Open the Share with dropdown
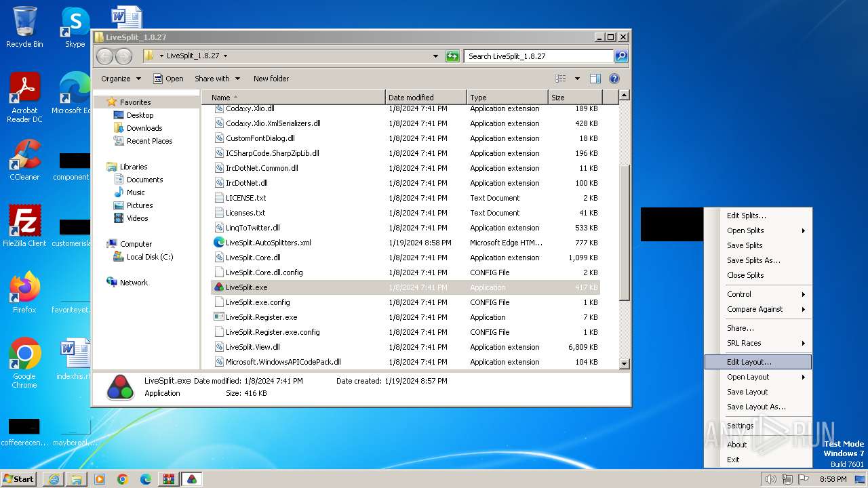868x488 pixels. (x=217, y=79)
